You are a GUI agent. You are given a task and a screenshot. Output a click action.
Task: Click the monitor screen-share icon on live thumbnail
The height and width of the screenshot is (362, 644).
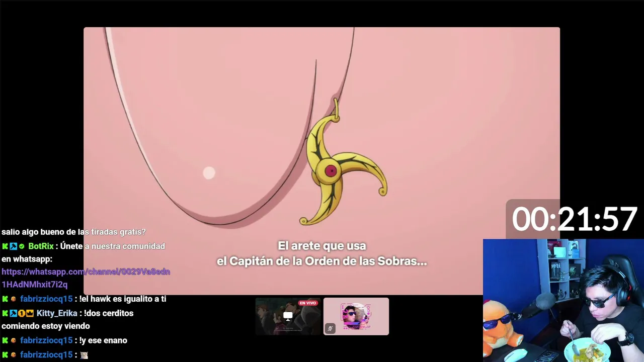coord(288,316)
